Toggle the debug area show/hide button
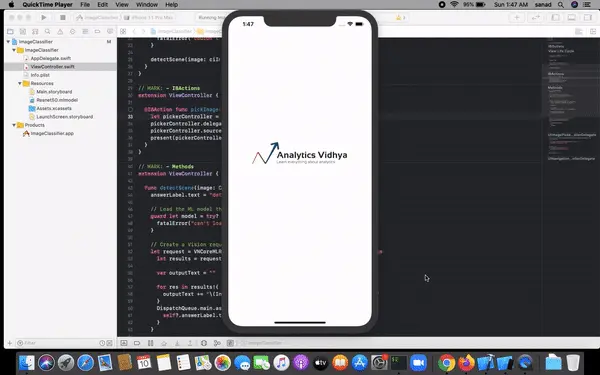This screenshot has width=600, height=375. pyautogui.click(x=572, y=18)
